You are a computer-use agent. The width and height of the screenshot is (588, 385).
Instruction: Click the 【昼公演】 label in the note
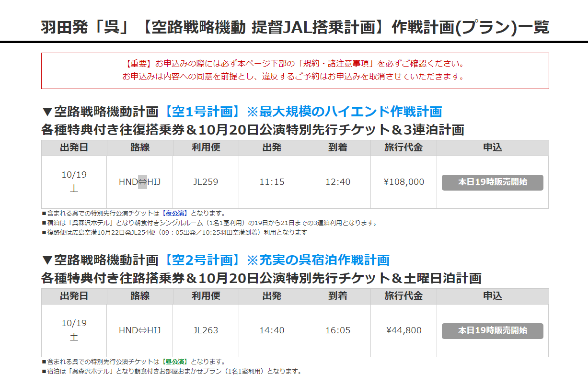[175, 362]
